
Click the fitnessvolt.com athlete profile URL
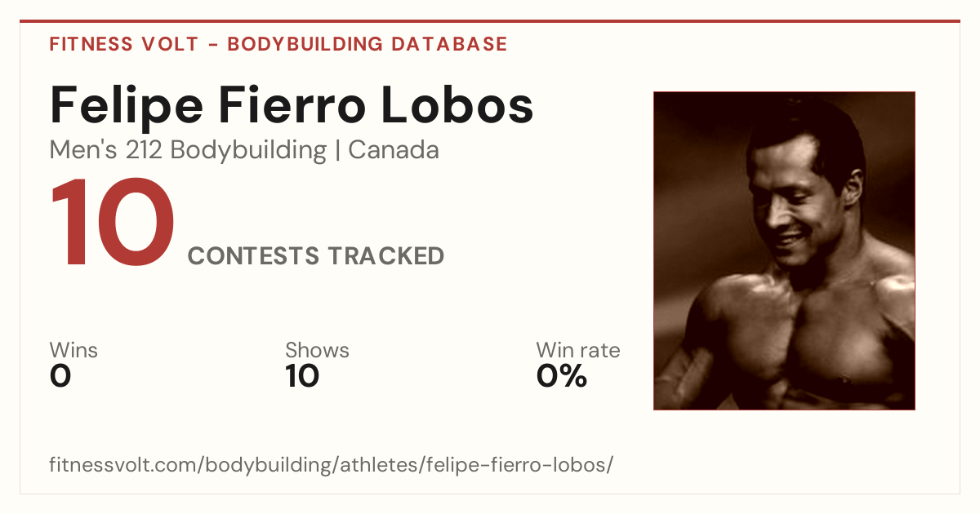tap(331, 466)
